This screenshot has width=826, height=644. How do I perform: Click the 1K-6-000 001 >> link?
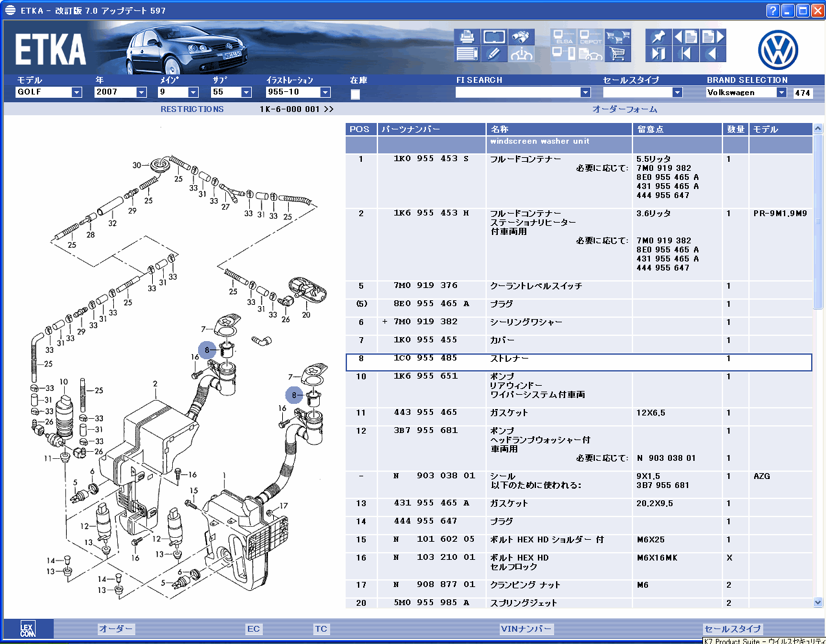pos(296,109)
